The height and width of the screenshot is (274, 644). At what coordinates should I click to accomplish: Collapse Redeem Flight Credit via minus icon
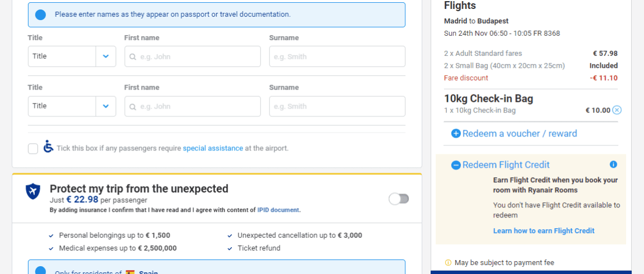click(456, 165)
